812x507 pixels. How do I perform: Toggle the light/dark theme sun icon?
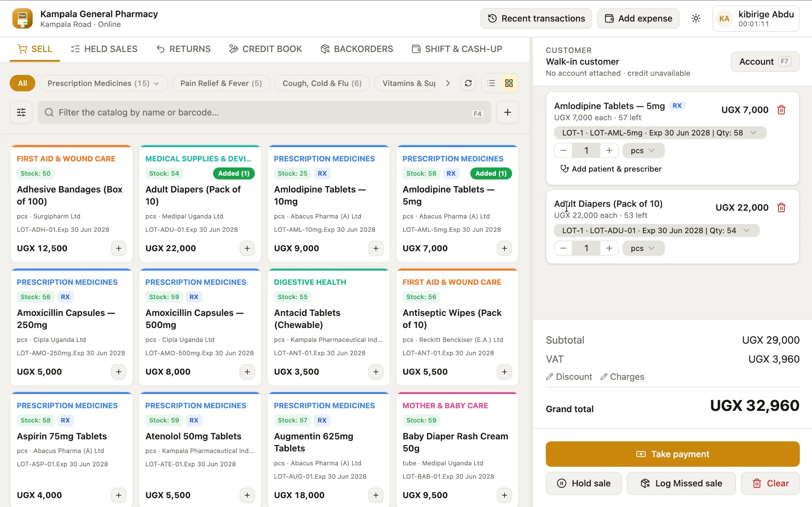click(696, 19)
